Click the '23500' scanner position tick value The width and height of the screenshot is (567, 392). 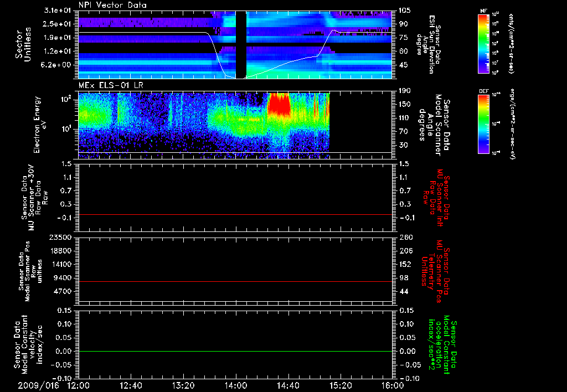tap(60, 238)
